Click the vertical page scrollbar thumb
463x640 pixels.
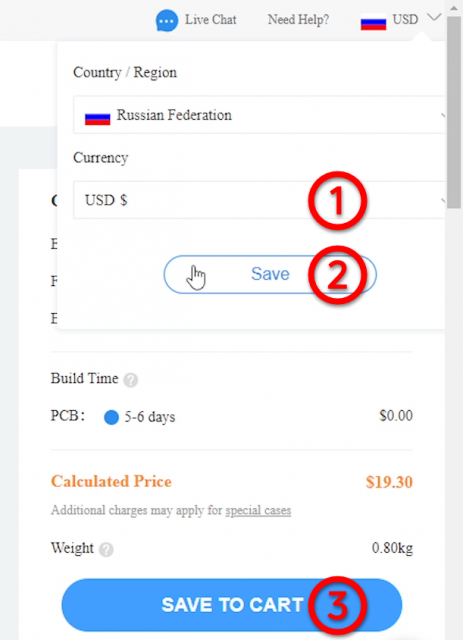pyautogui.click(x=454, y=112)
